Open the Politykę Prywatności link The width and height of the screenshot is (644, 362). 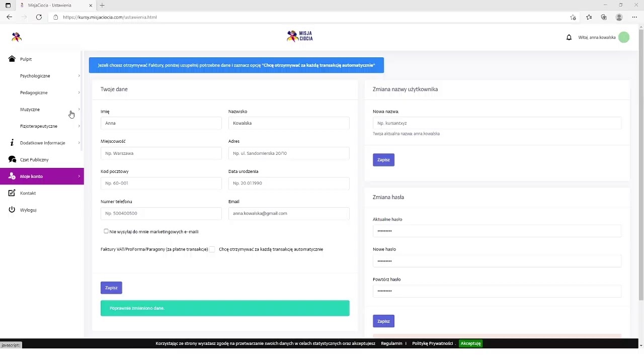click(433, 343)
